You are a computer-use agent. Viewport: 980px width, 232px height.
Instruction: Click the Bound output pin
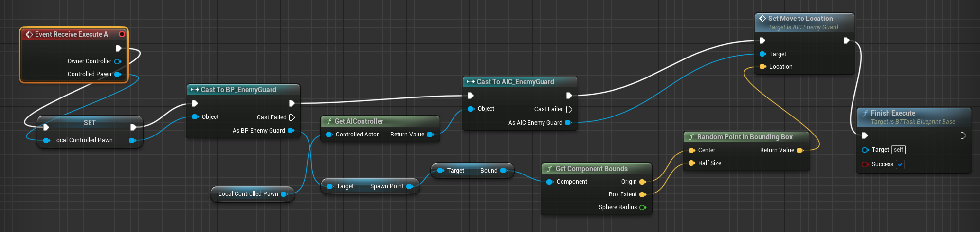click(x=504, y=171)
